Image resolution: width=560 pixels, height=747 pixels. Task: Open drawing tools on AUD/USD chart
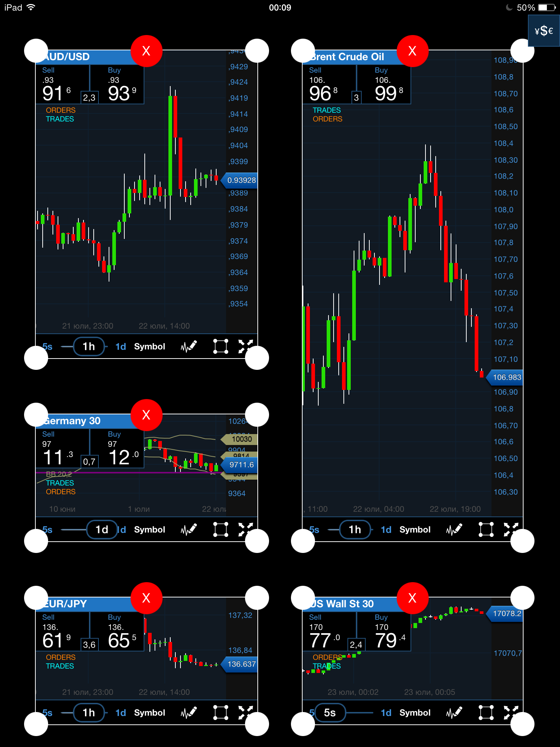pos(189,346)
